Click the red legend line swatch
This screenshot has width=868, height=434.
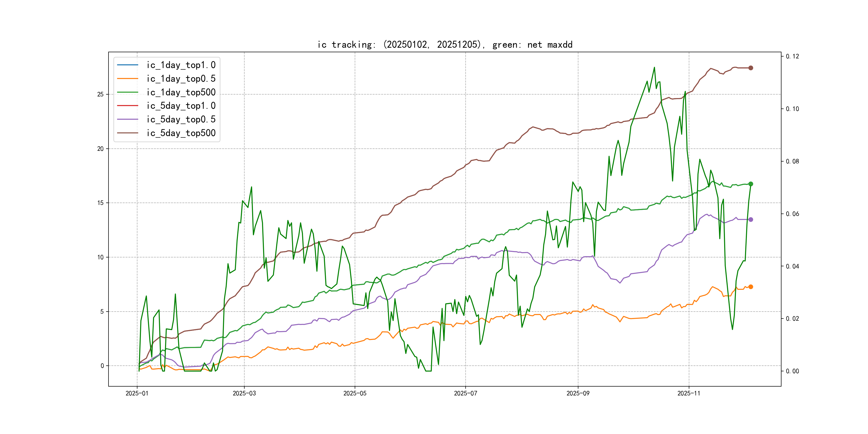tap(127, 106)
